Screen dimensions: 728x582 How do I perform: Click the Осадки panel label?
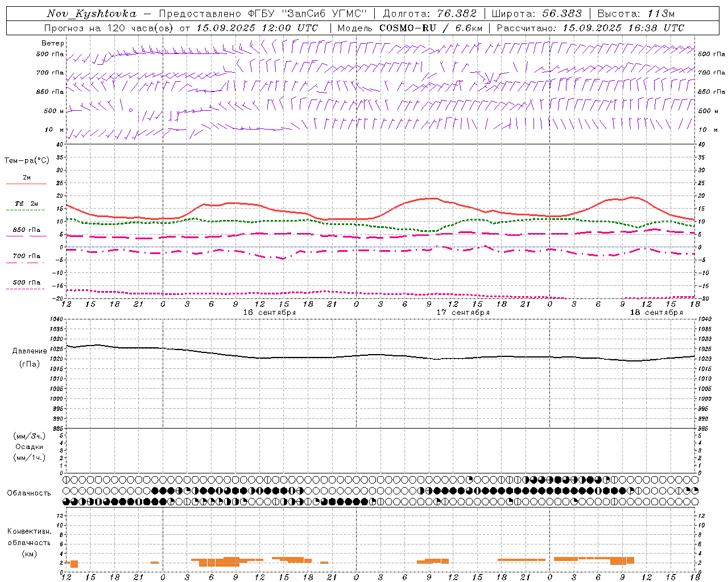30,447
